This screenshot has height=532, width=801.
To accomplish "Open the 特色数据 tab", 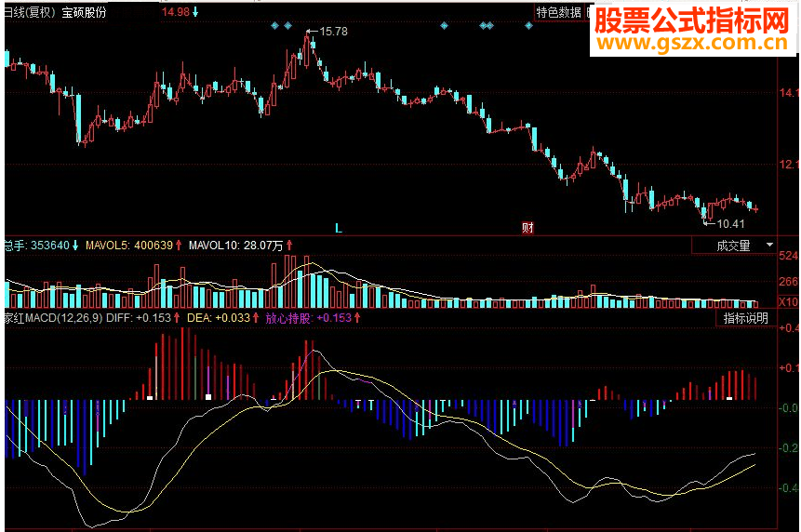I will tap(558, 12).
